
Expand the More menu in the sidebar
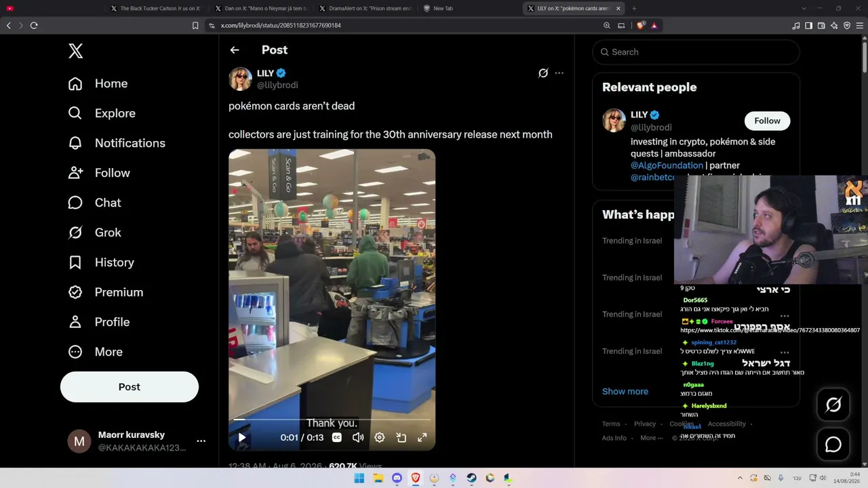[x=95, y=352]
